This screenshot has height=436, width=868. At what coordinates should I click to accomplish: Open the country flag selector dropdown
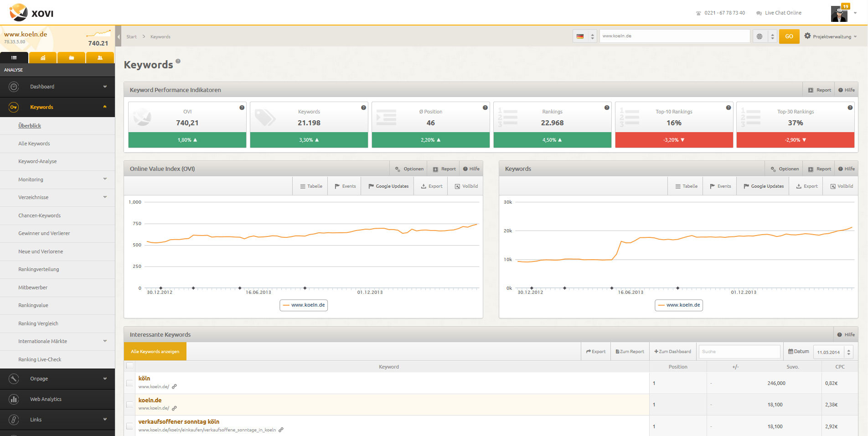coord(585,36)
